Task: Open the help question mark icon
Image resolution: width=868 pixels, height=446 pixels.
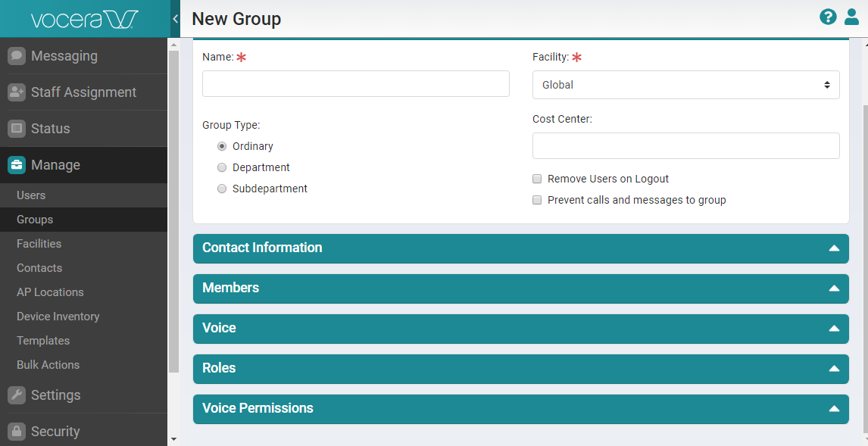Action: [828, 16]
